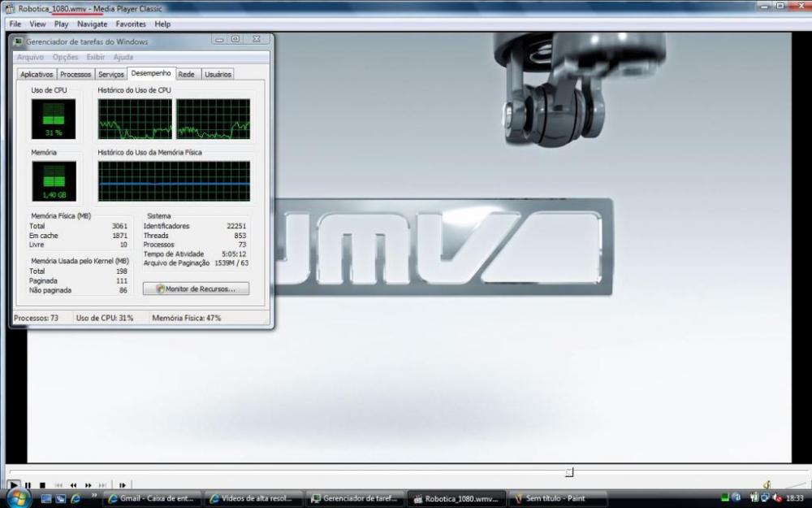The height and width of the screenshot is (508, 812).
Task: Click the muted volume tray icon
Action: click(777, 498)
